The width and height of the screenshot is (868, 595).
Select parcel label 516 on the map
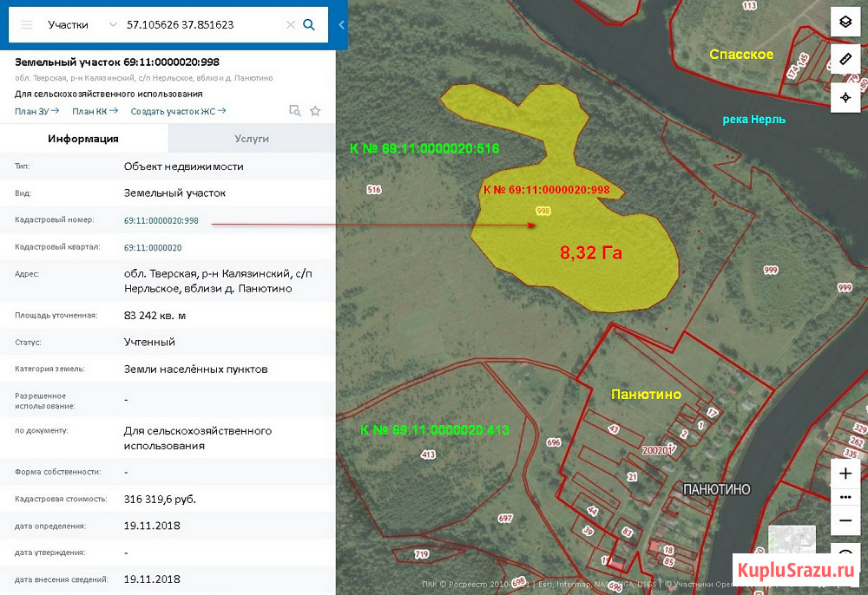(374, 190)
